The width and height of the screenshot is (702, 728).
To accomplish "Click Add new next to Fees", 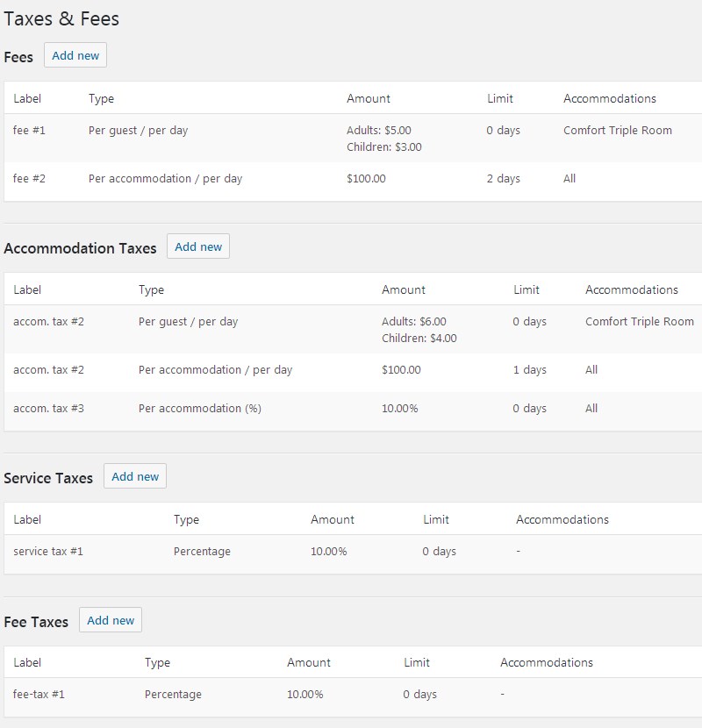I will tap(75, 55).
